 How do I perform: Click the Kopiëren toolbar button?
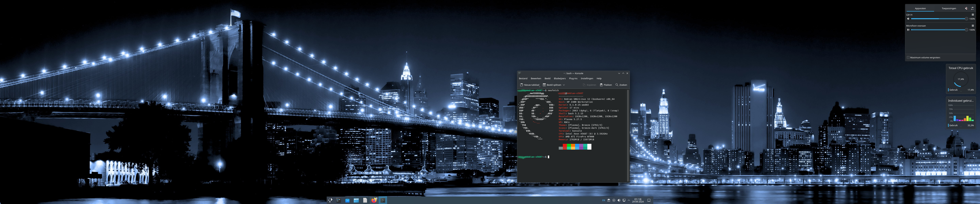click(x=589, y=85)
